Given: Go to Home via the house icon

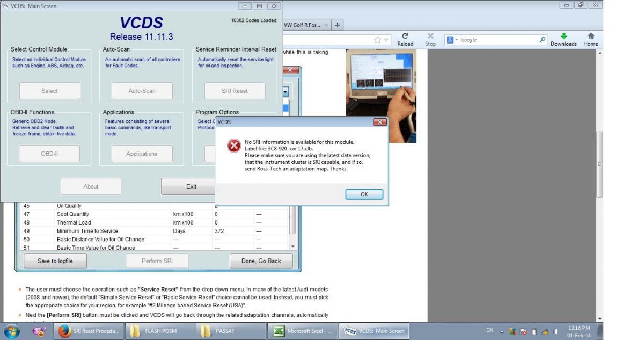Looking at the screenshot, I should tap(590, 36).
